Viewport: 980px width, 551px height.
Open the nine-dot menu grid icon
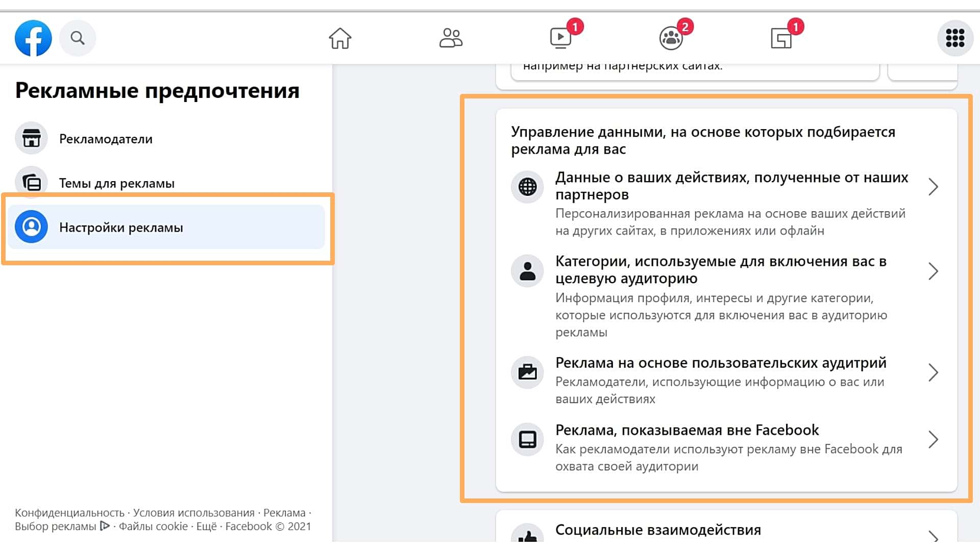click(955, 38)
